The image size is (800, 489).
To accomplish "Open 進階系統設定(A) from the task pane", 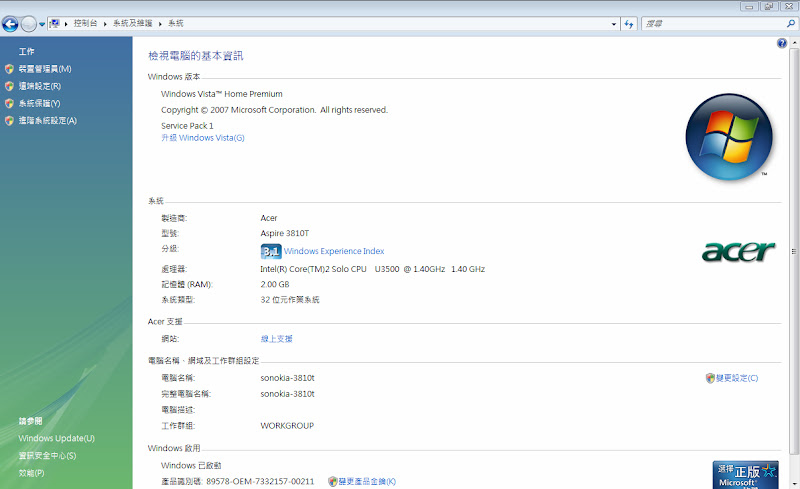I will tap(47, 121).
